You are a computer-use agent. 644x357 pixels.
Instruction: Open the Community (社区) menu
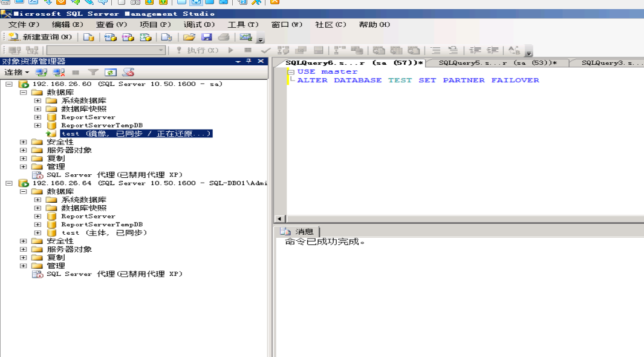[x=330, y=25]
